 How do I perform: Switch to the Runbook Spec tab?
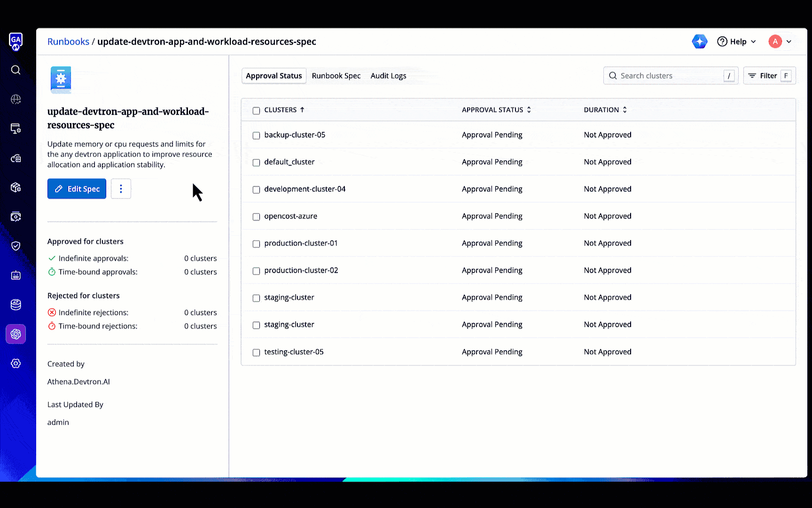[336, 76]
